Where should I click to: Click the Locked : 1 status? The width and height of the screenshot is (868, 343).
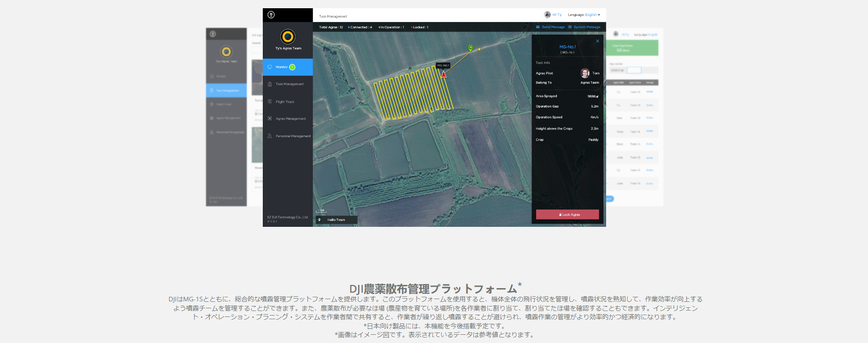pos(420,27)
